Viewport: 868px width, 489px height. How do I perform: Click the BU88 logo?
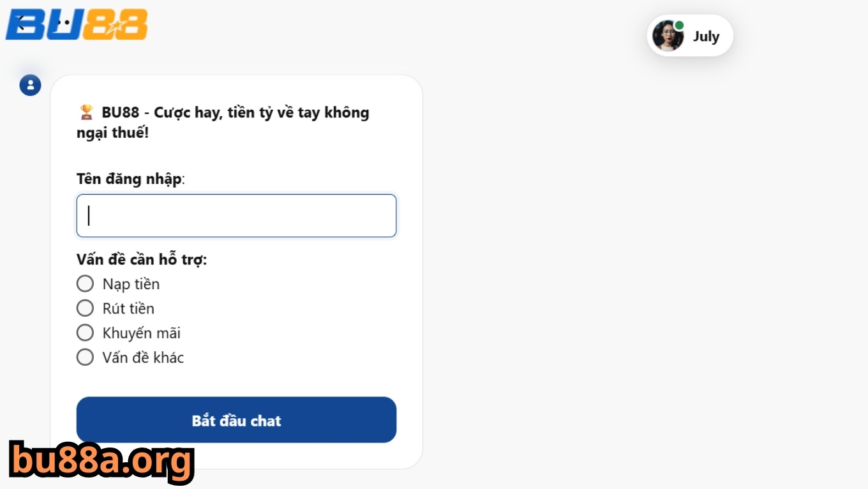click(77, 26)
